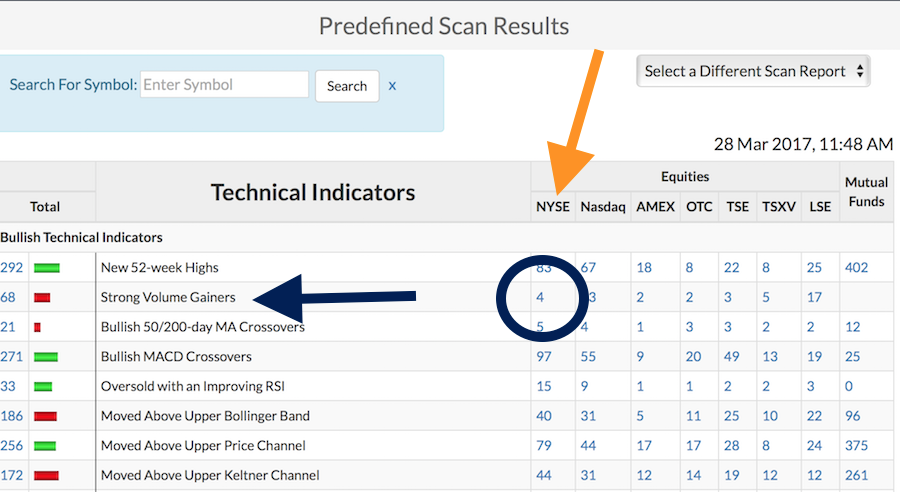The width and height of the screenshot is (900, 492).
Task: Click the Mutual Funds column header
Action: pos(866,192)
